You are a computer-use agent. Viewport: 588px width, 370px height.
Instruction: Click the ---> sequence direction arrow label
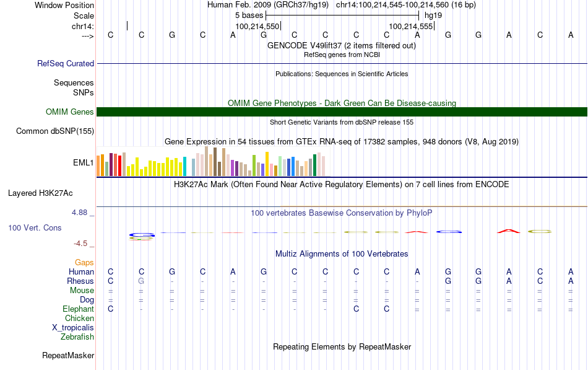88,36
